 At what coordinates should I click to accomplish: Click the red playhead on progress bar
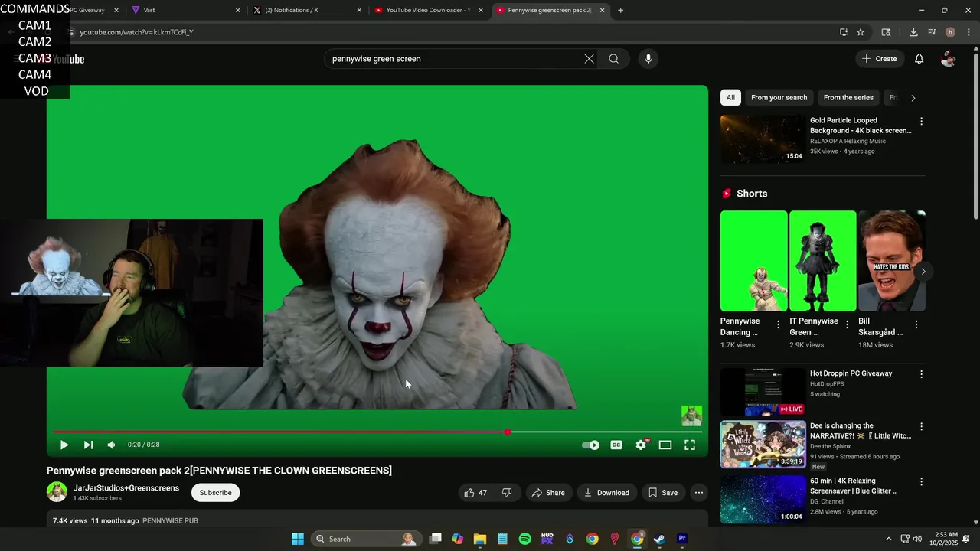pyautogui.click(x=508, y=432)
